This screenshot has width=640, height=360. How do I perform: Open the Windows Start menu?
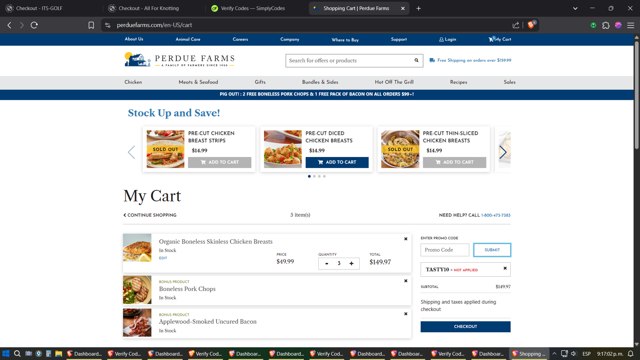pyautogui.click(x=6, y=353)
